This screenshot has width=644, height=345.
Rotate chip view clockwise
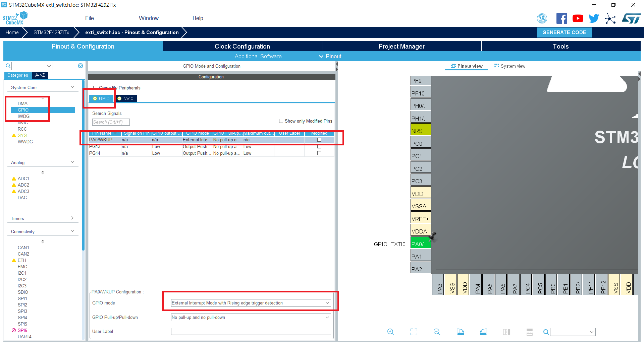(x=460, y=332)
